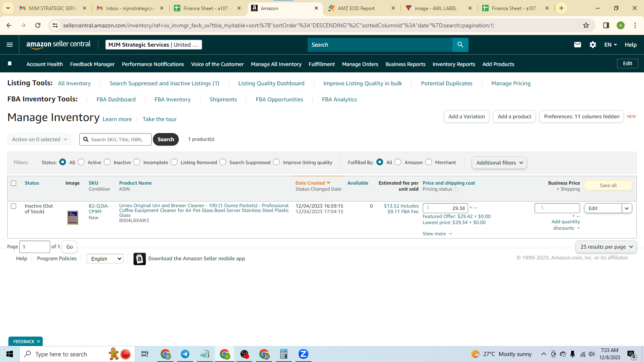Open the Windows Start menu
644x362 pixels.
click(x=10, y=354)
